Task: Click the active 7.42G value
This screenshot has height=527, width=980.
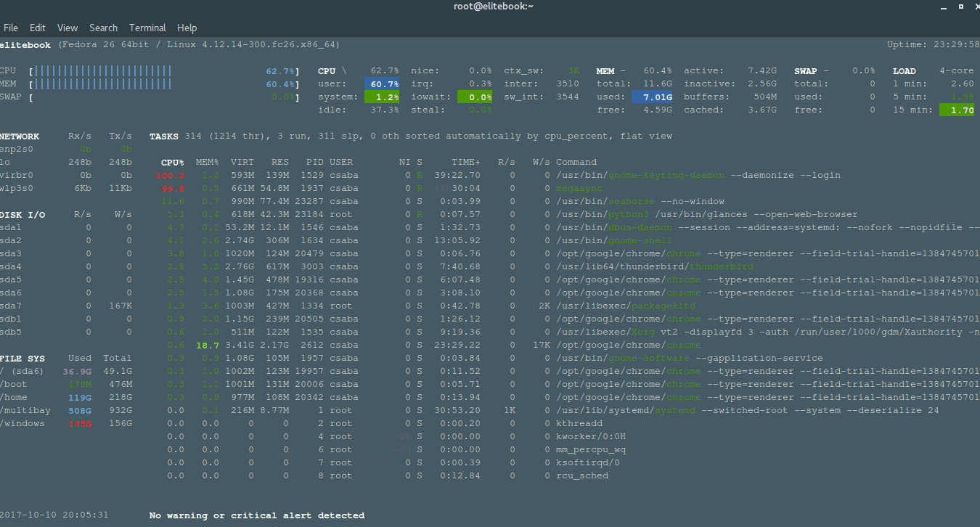Action: (762, 71)
